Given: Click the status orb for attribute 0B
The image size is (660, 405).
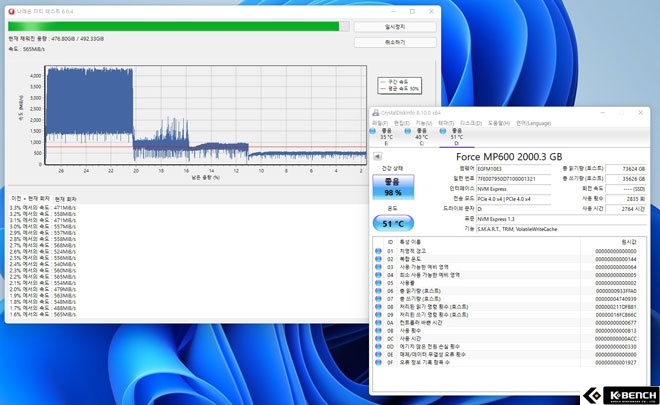Looking at the screenshot, I should (x=378, y=330).
